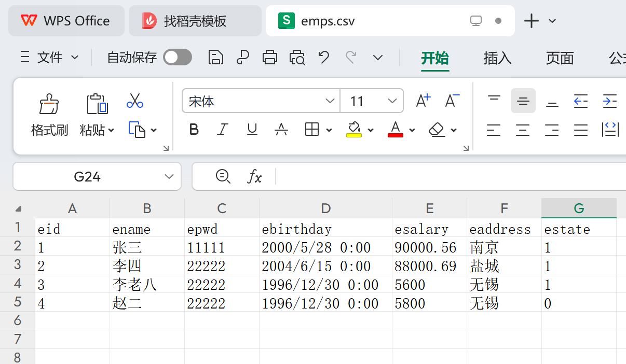Open Print Preview
Screen dimensions: 626x364
click(297, 57)
